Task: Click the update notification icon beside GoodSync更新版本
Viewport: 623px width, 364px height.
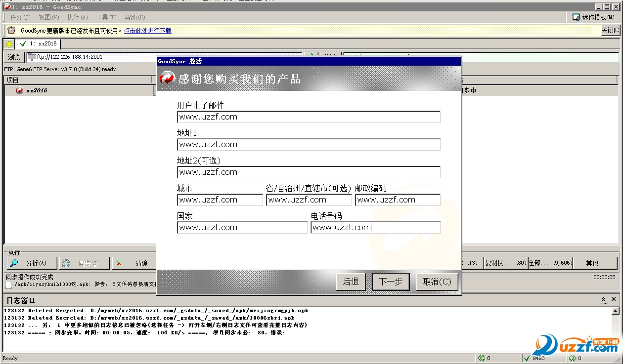Action: pos(11,31)
